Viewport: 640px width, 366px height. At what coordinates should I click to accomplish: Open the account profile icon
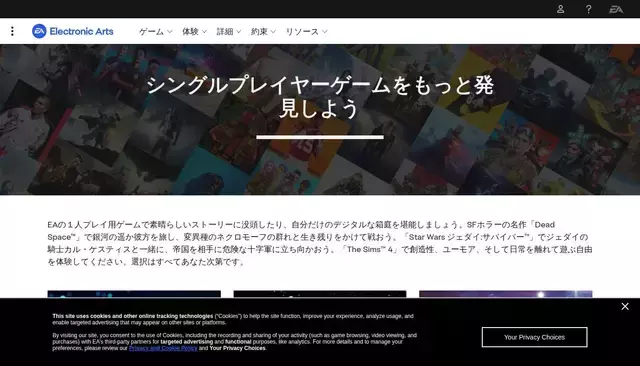pos(560,9)
